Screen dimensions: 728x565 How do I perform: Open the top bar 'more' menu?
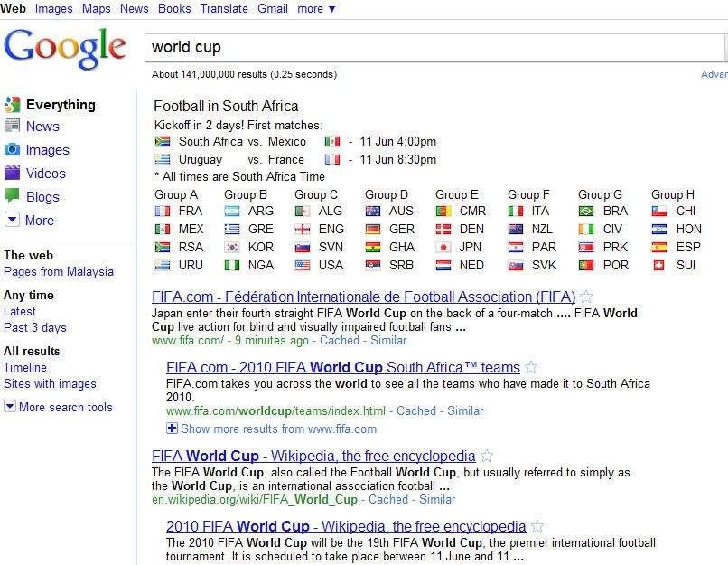(316, 8)
